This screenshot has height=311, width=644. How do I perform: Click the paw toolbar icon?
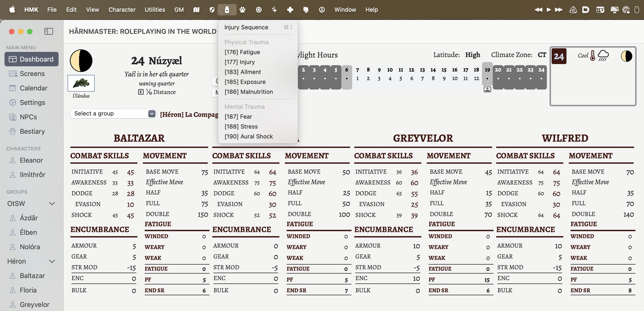pyautogui.click(x=242, y=9)
